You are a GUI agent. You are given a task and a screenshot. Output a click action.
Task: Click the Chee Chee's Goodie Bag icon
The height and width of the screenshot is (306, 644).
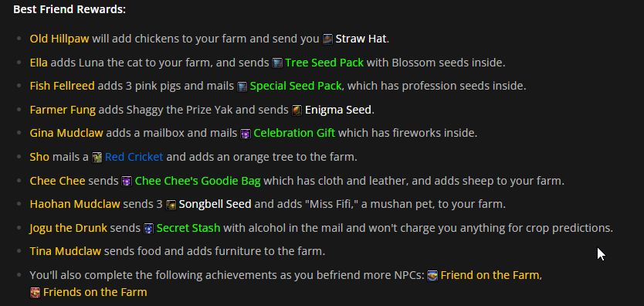coord(127,181)
